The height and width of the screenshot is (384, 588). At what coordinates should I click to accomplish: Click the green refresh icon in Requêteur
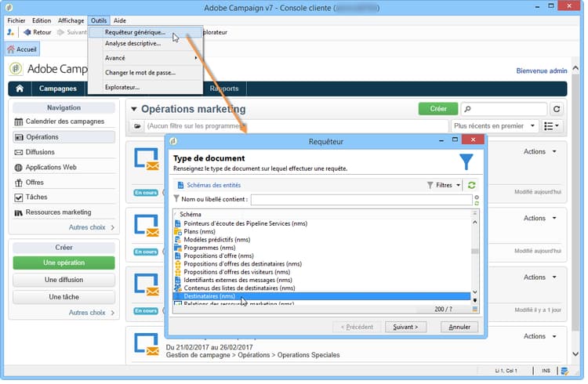[x=471, y=186]
